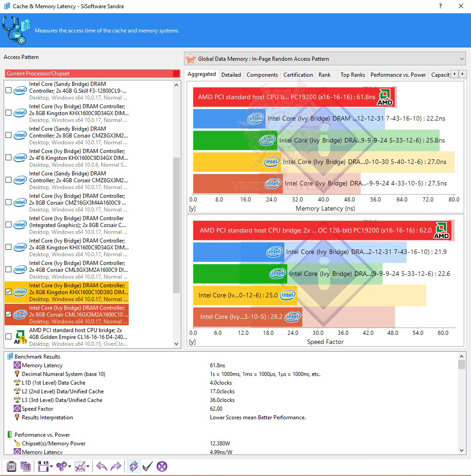Switch to the Detailed tab
This screenshot has height=476, width=471.
click(x=231, y=74)
